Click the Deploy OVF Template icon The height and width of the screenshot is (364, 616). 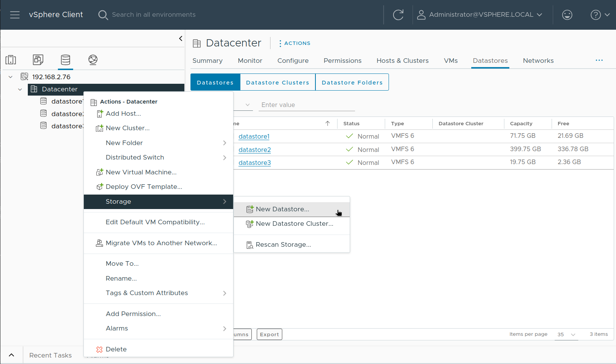pyautogui.click(x=100, y=187)
